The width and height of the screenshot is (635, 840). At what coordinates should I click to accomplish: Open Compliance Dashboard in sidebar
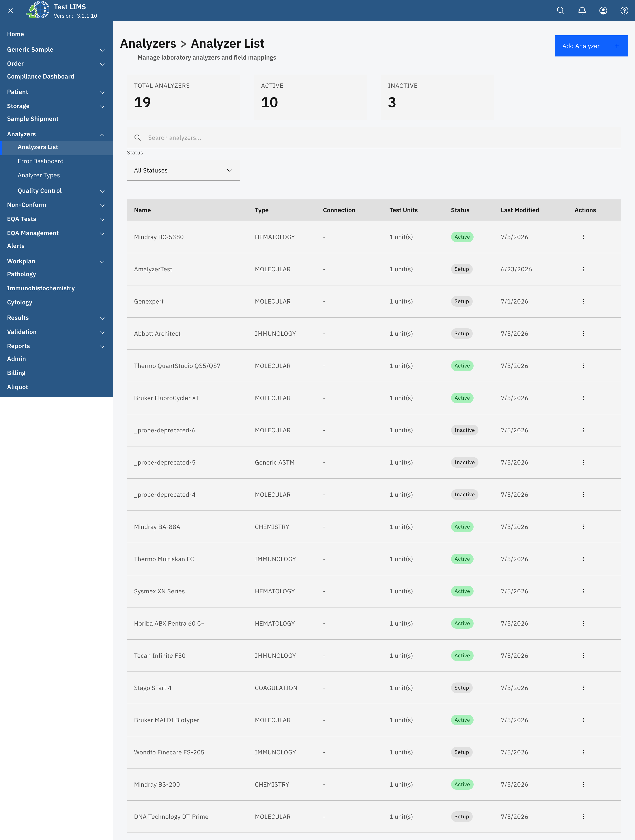click(x=41, y=77)
